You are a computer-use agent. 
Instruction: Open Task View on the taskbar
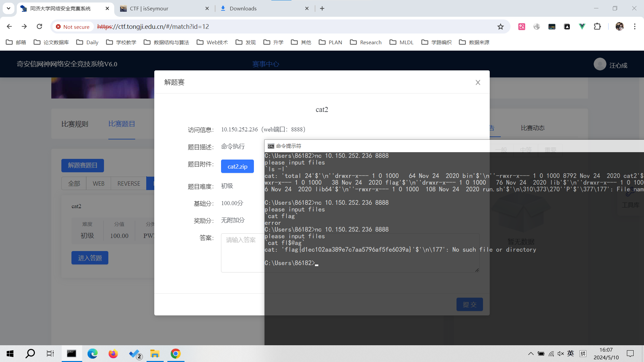[50, 354]
